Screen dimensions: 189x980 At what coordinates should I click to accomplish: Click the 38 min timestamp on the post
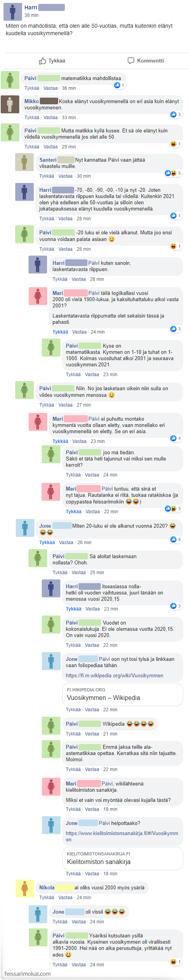31,15
